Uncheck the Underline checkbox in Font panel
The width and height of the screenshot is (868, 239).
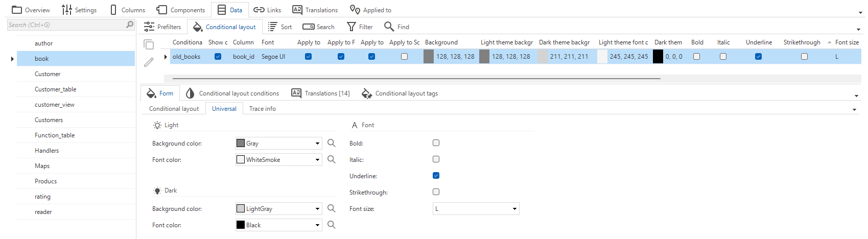click(436, 176)
